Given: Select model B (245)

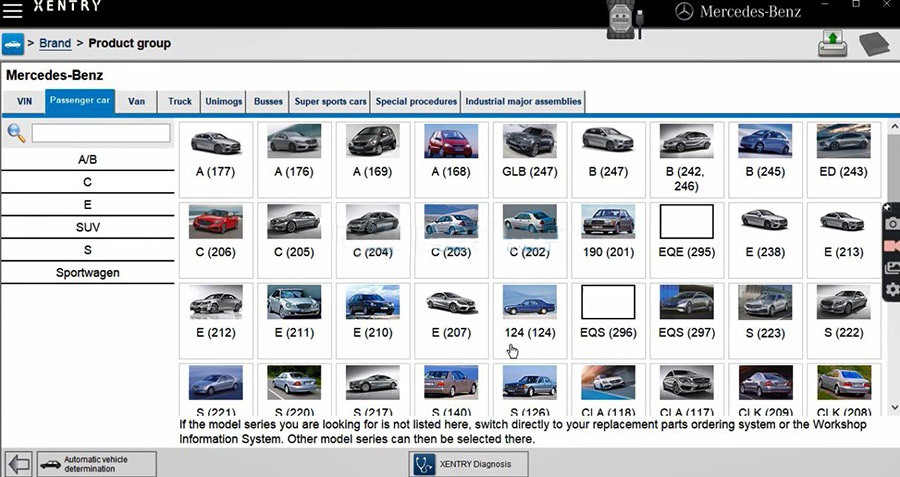Looking at the screenshot, I should click(x=765, y=160).
